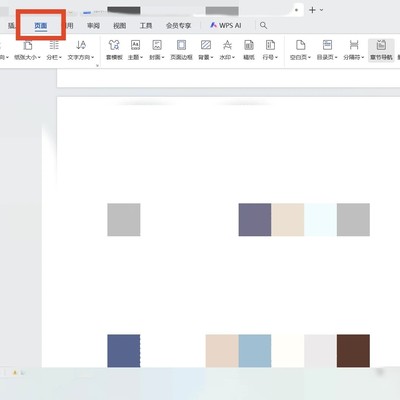Toggle the 章节导航 chapter navigation button
This screenshot has width=400, height=400.
[381, 50]
